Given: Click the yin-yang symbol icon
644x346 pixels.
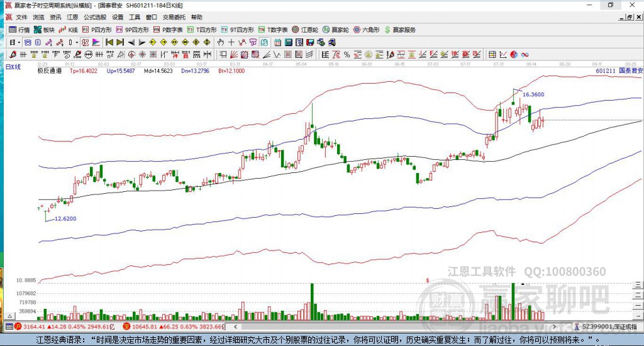Looking at the screenshot, I should point(514,55).
